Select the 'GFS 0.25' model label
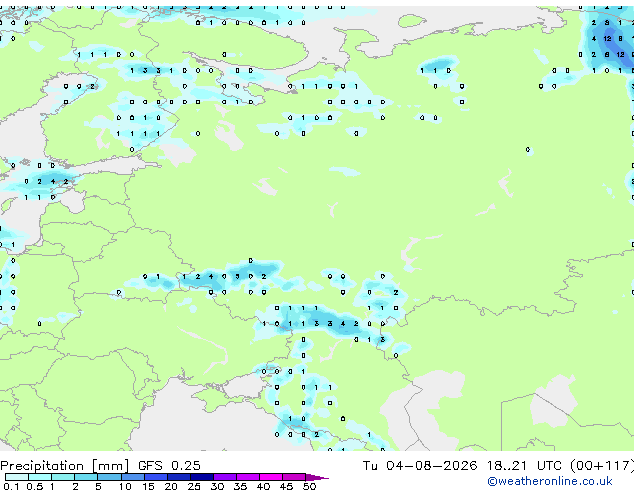This screenshot has width=634, height=490. coord(169,466)
